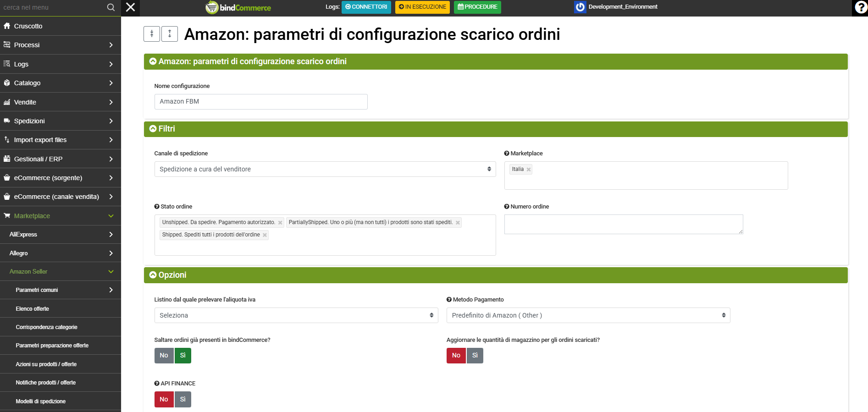
Task: Open the Listino aliquota iva selector
Action: tap(296, 315)
